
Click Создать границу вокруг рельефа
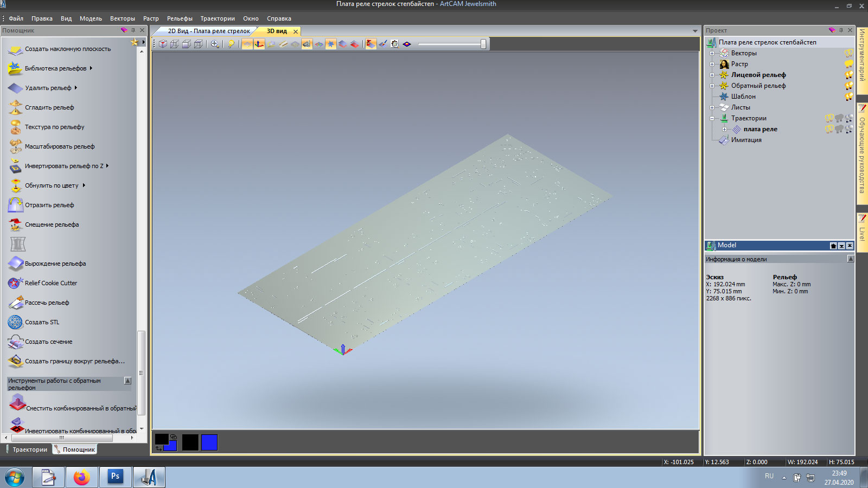point(75,361)
